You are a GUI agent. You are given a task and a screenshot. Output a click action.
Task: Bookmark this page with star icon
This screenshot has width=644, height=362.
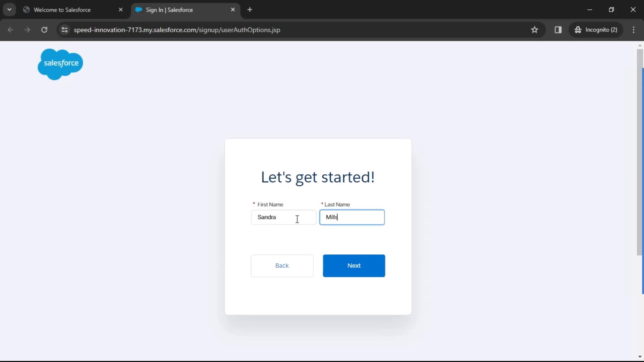pos(535,30)
